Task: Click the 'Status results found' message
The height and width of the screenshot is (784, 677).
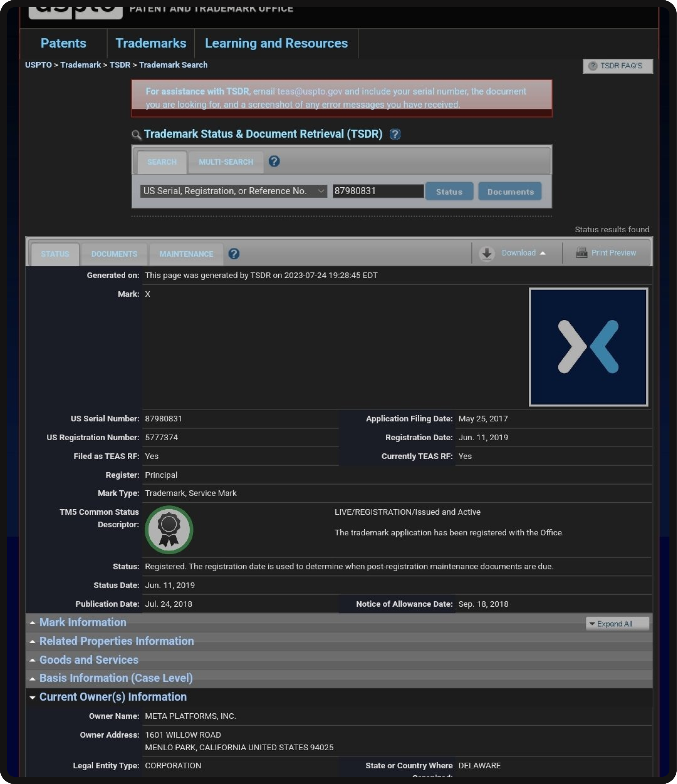Action: [612, 230]
